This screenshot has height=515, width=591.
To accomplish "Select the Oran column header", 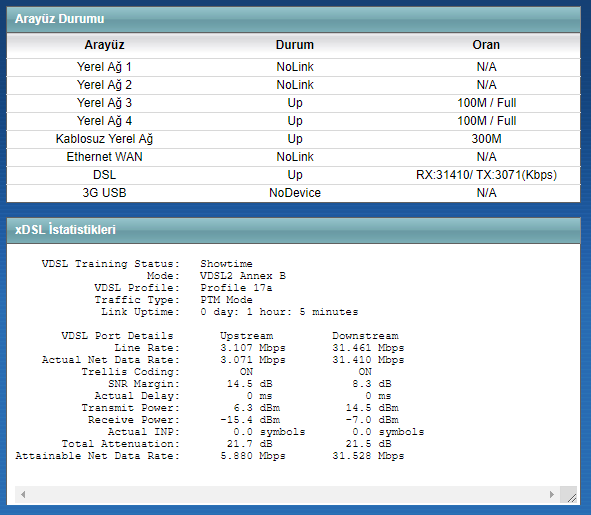I will (486, 45).
